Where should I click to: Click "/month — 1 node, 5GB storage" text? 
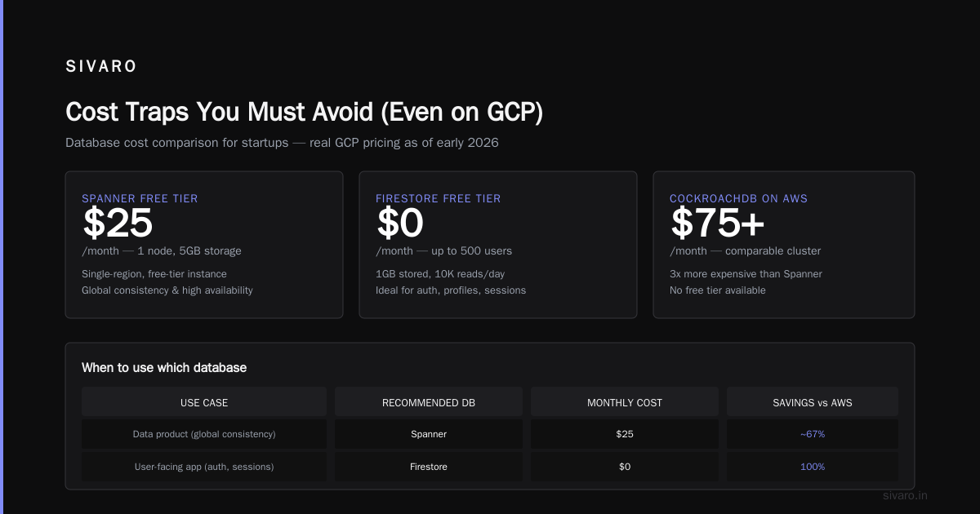click(162, 251)
